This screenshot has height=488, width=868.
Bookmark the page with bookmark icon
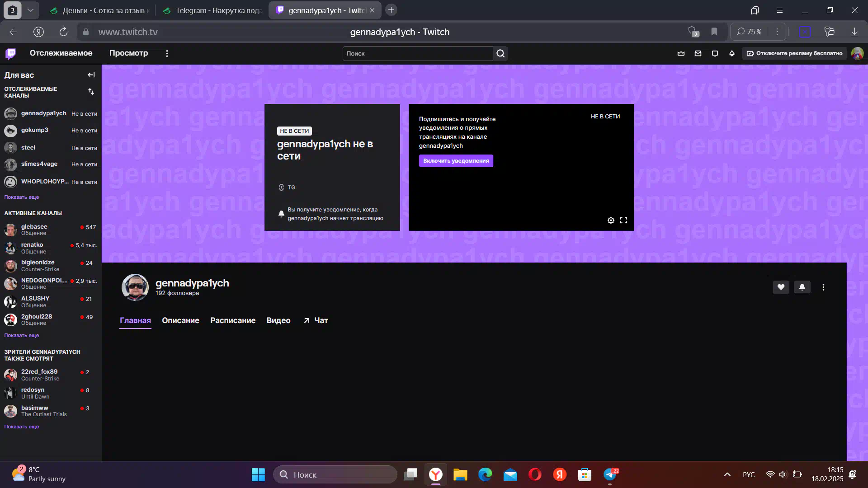point(714,32)
